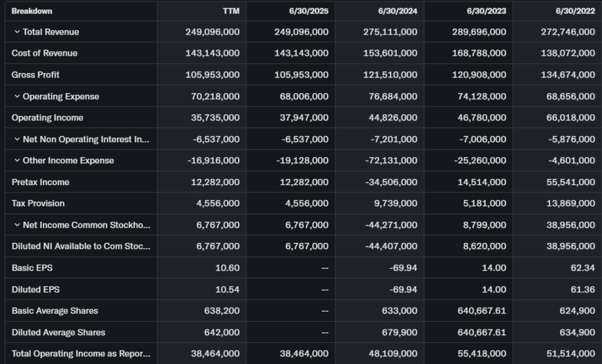Click the Pretax Income row label
This screenshot has width=602, height=364.
[x=41, y=182]
